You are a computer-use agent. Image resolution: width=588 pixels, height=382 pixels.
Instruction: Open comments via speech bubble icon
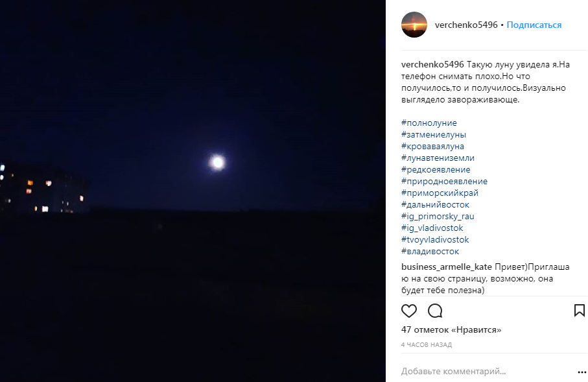click(435, 311)
